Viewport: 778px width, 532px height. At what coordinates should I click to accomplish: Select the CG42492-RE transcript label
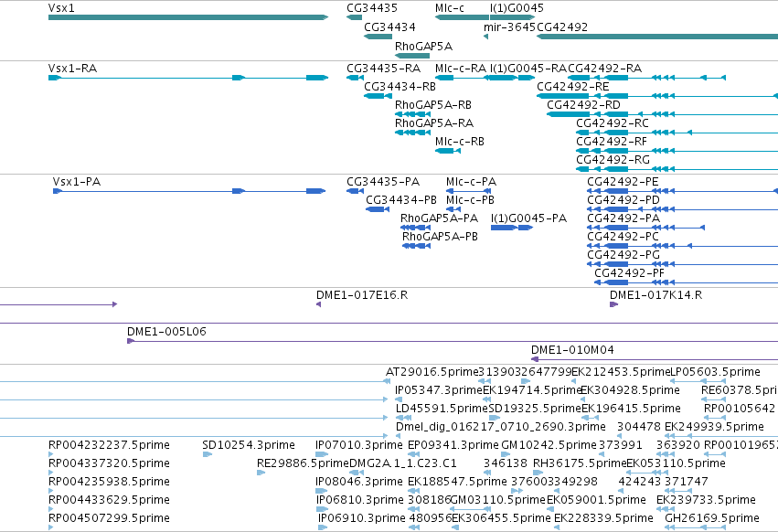click(x=572, y=87)
